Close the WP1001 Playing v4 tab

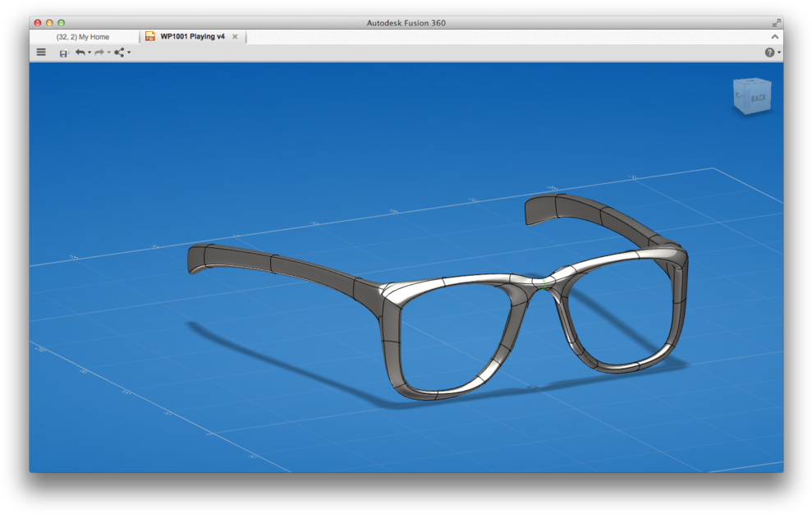pyautogui.click(x=235, y=37)
